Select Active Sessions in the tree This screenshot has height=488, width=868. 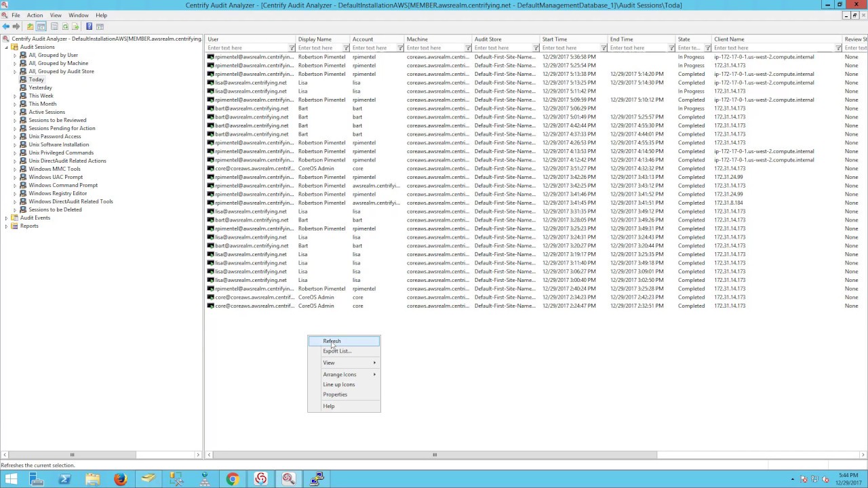pos(47,112)
